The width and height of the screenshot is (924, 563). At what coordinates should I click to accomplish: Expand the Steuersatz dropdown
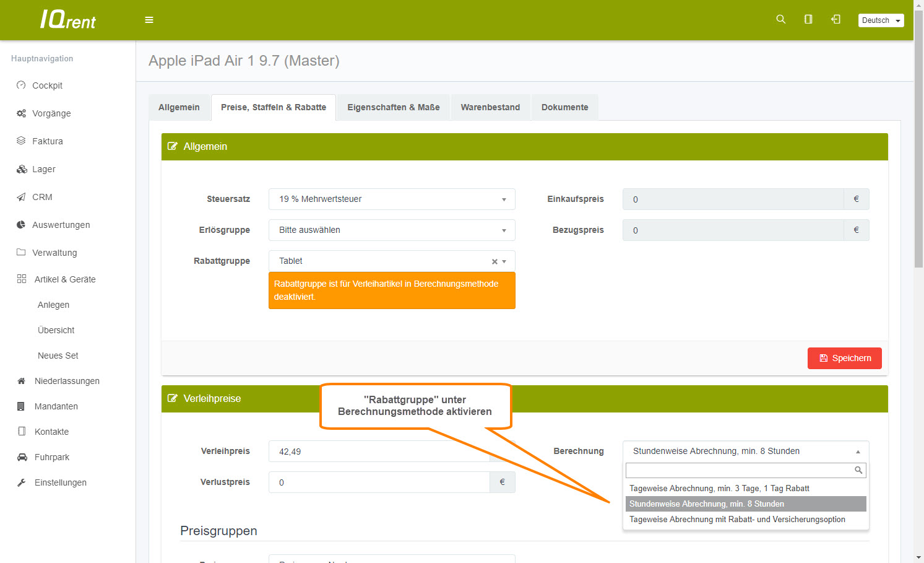[391, 199]
